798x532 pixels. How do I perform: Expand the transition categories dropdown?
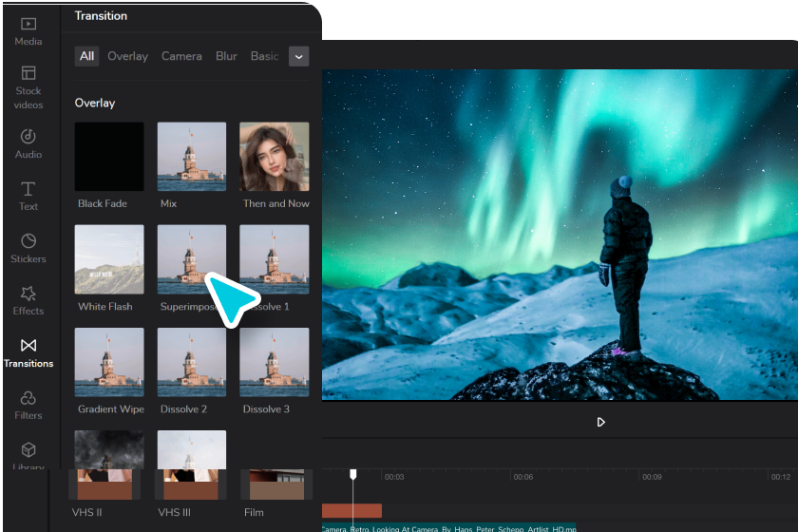pyautogui.click(x=298, y=56)
